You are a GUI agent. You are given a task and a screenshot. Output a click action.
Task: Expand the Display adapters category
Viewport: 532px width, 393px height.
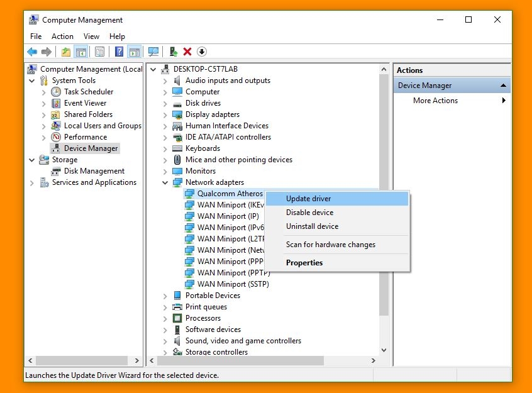[164, 114]
